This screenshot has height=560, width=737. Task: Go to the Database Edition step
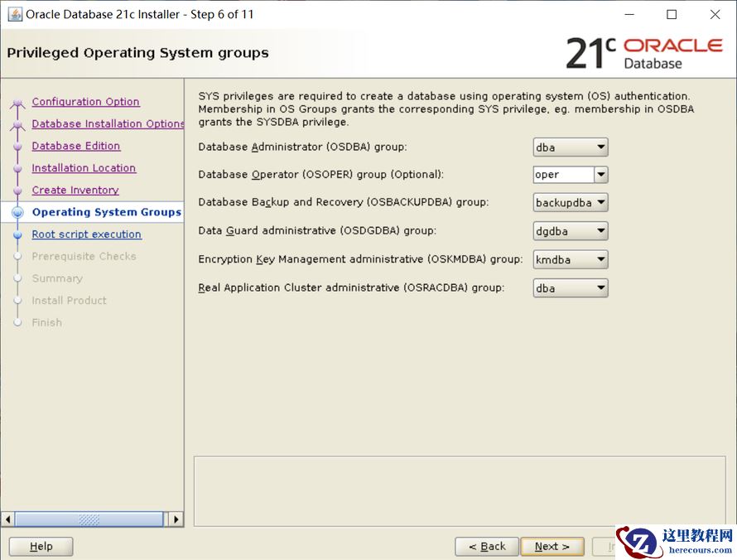(75, 146)
